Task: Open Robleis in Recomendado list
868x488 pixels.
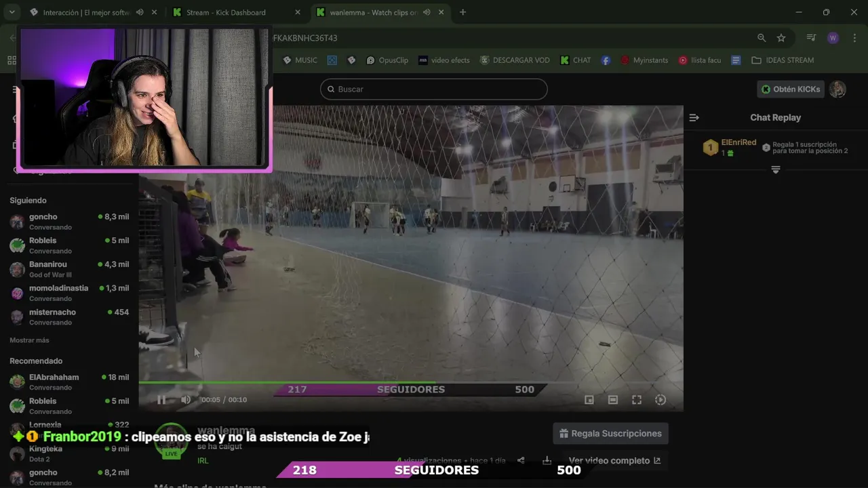Action: coord(69,405)
